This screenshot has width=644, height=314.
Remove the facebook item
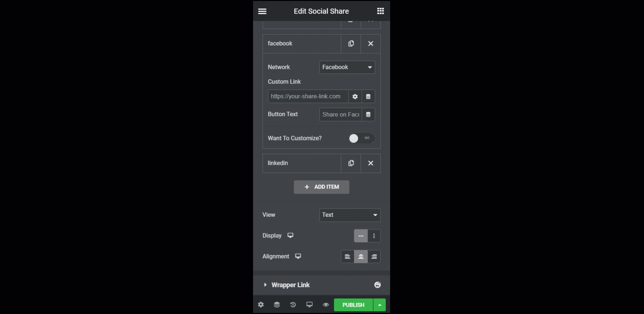point(371,44)
